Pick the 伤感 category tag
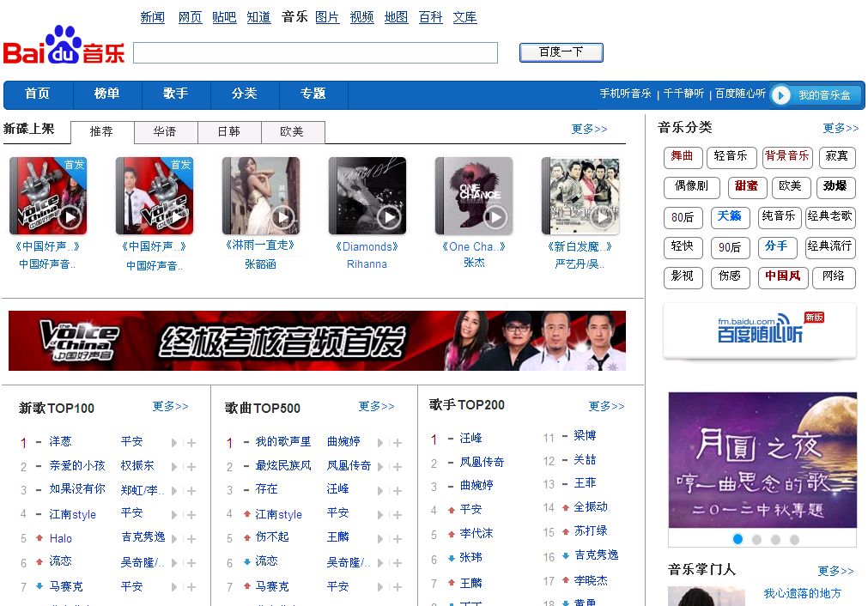 click(x=730, y=276)
